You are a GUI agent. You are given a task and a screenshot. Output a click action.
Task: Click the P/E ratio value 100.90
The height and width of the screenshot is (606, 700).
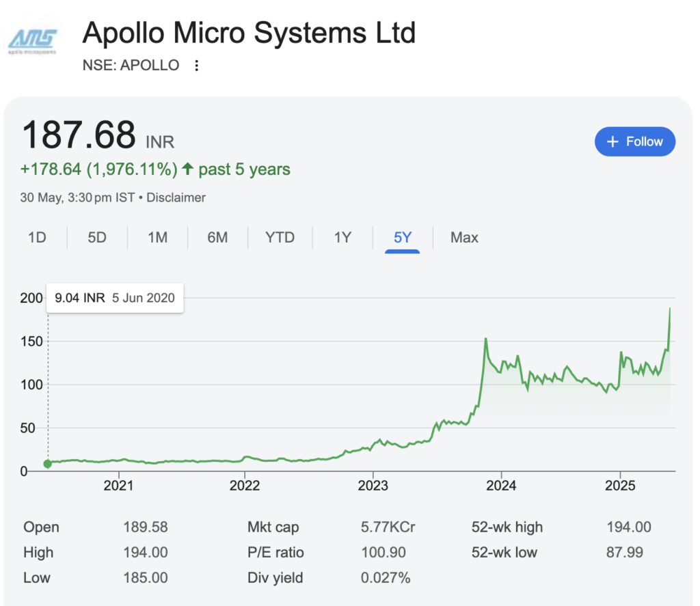383,553
